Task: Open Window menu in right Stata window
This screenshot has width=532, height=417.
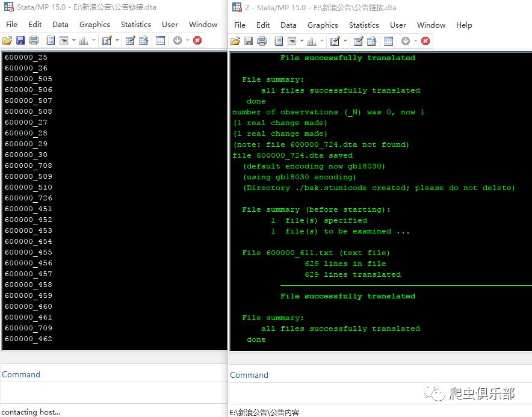Action: 431,25
